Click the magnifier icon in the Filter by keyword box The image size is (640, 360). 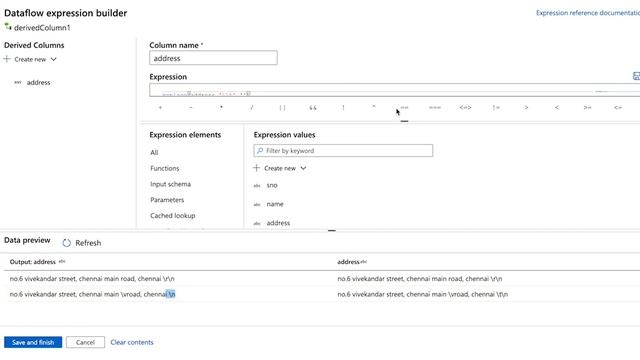point(260,151)
